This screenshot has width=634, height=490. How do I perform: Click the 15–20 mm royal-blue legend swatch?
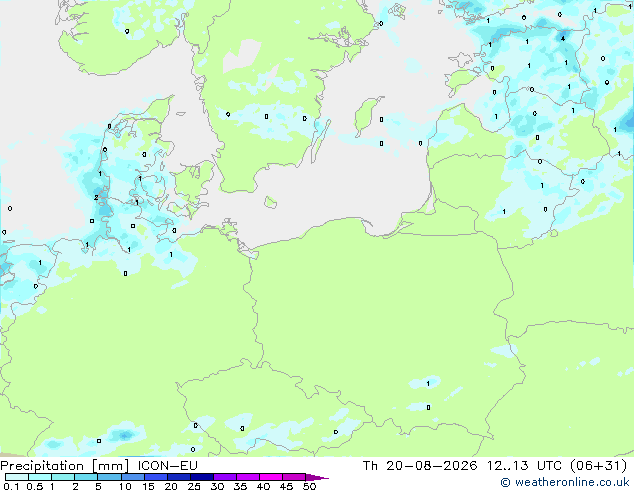click(x=155, y=477)
